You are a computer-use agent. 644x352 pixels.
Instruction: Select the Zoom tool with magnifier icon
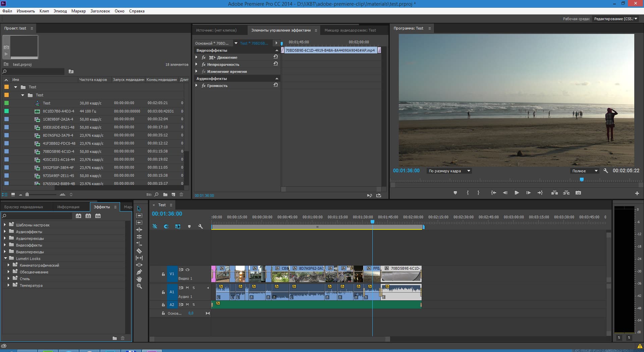[x=139, y=286]
